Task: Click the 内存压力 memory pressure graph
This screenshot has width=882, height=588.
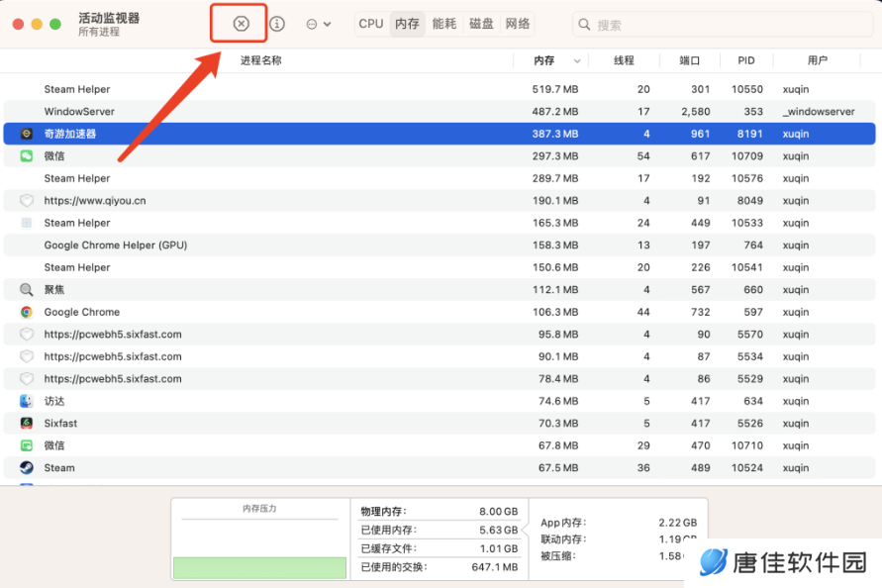Action: tap(260, 539)
